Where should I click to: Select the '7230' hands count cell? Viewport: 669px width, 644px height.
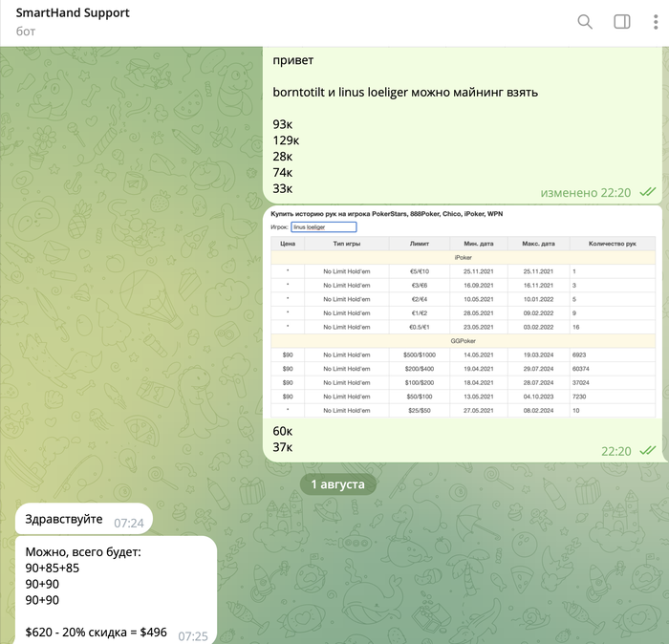[x=613, y=397]
